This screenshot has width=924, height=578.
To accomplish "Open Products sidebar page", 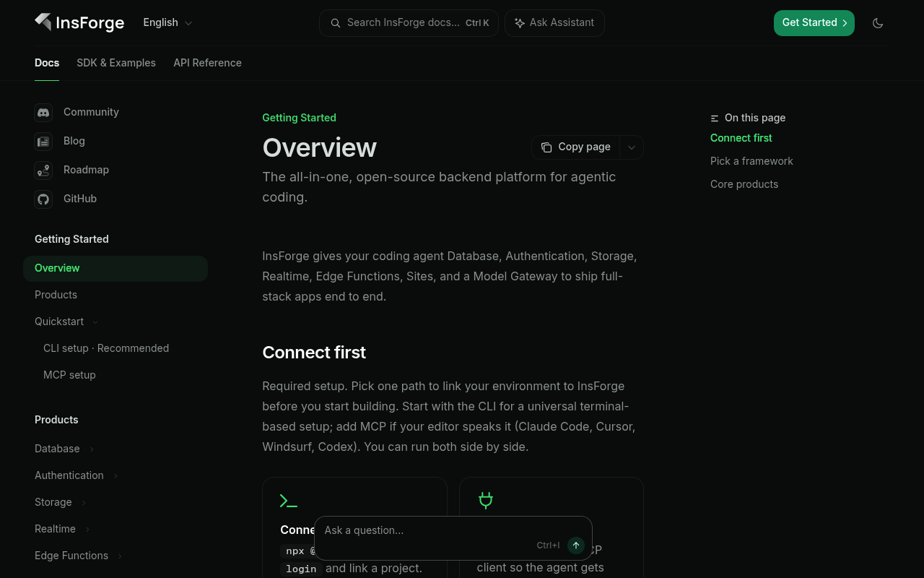I will coord(115,295).
